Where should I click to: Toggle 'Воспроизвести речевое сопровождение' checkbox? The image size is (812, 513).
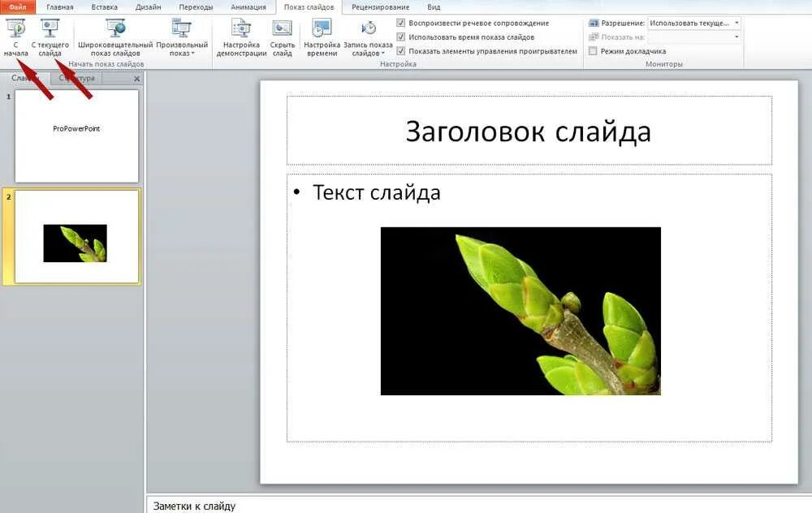[400, 23]
